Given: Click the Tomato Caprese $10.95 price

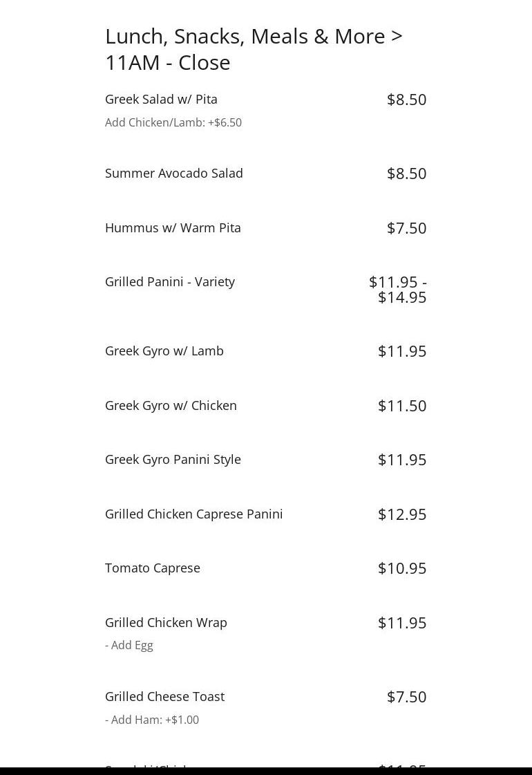Looking at the screenshot, I should tap(402, 568).
